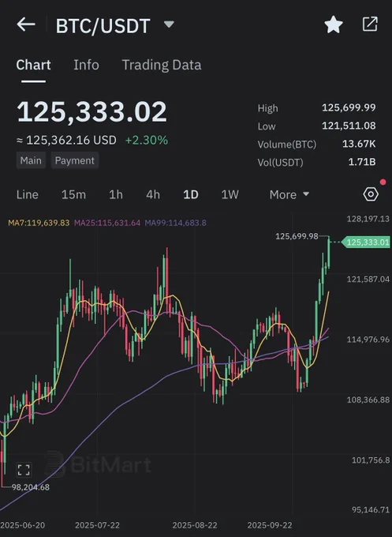Click the MA7 indicator label

(x=39, y=223)
